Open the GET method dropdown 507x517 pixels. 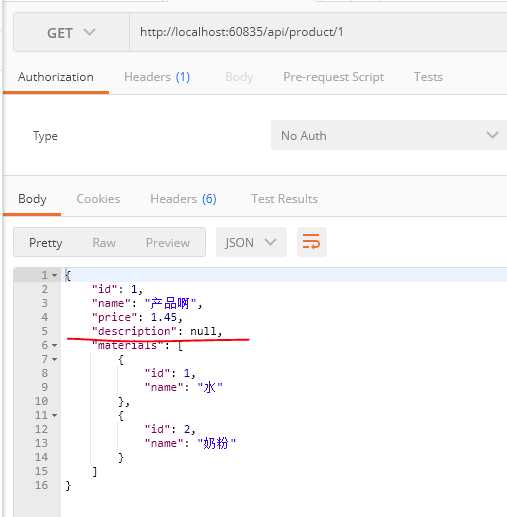(71, 33)
